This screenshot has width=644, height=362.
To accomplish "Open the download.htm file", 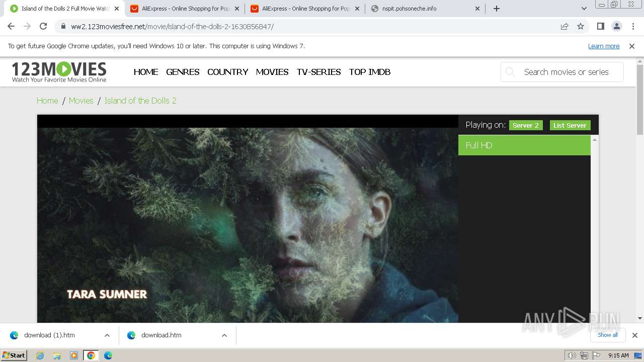I will (161, 335).
